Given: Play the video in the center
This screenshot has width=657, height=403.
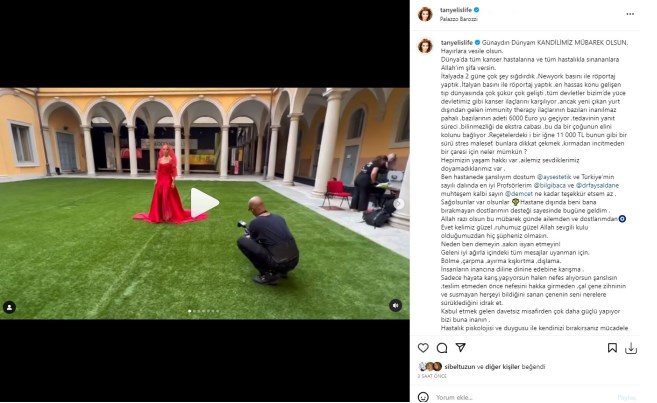Looking at the screenshot, I should (x=204, y=203).
